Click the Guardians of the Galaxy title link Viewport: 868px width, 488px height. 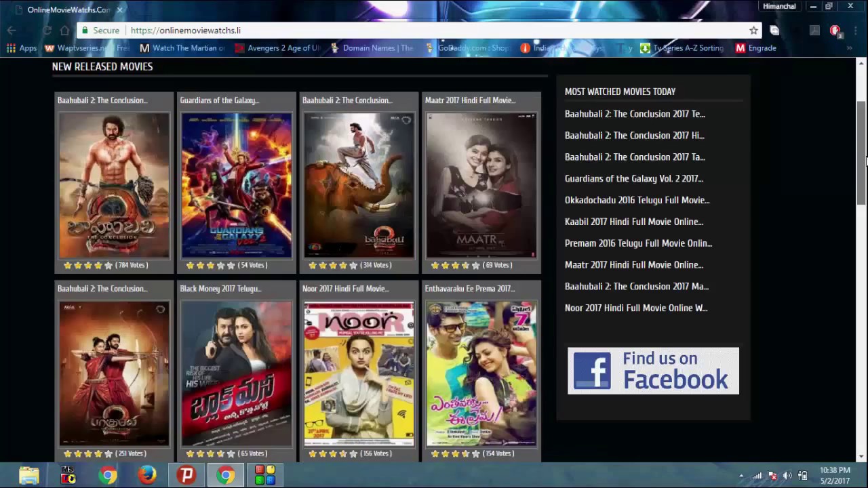[219, 100]
